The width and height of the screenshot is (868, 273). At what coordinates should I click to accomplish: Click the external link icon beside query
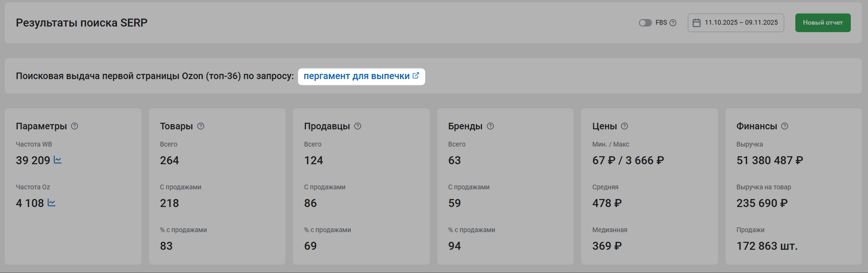click(416, 76)
